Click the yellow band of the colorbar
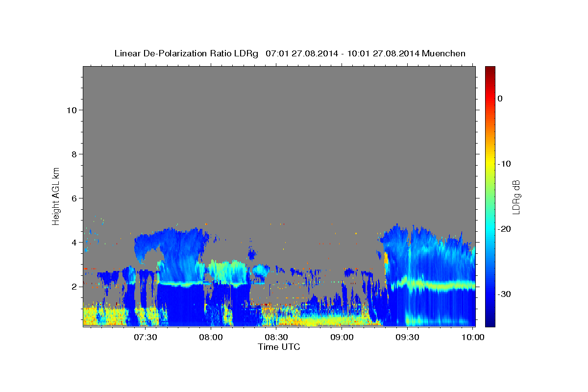This screenshot has width=588, height=392. point(490,164)
